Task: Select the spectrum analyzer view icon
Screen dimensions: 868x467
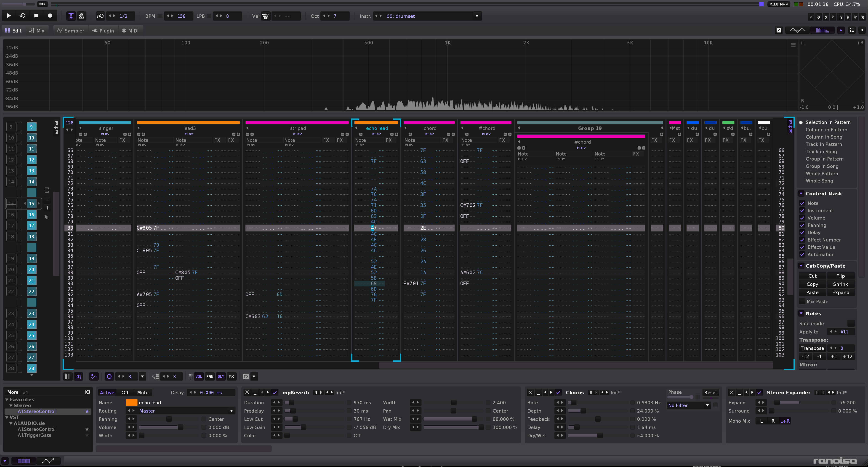Action: pos(822,30)
